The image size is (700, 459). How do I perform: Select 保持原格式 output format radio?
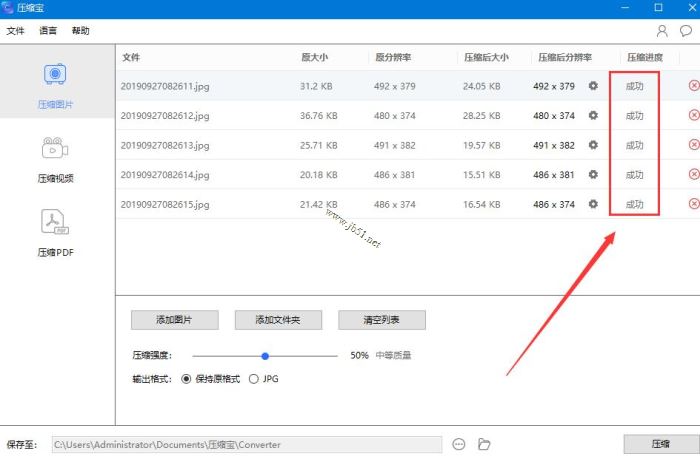(186, 379)
